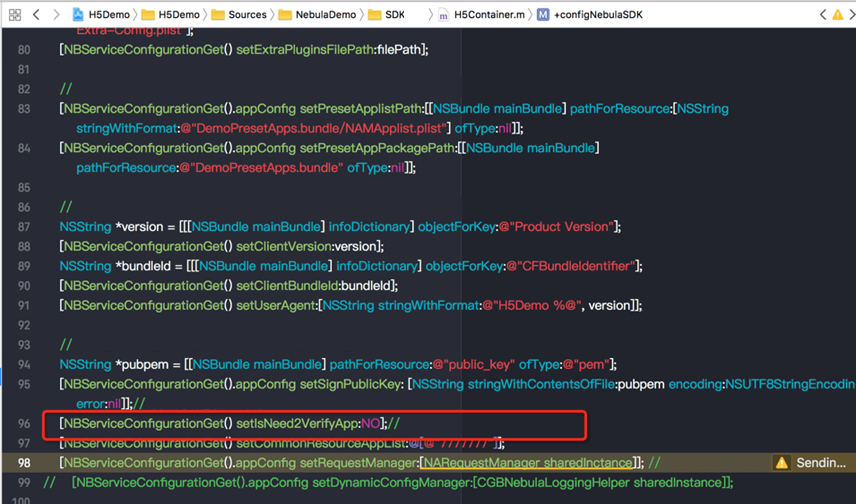Click setUserAgent on line 91
856x504 pixels.
[x=276, y=306]
